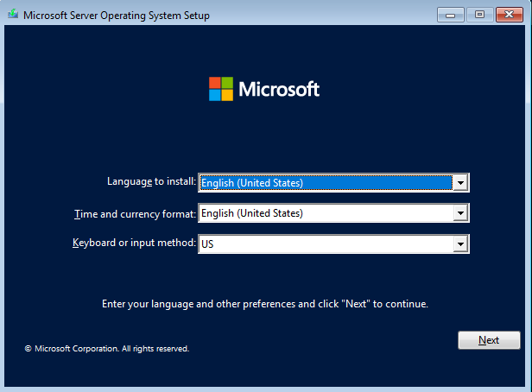Click Next to continue setup
Image resolution: width=532 pixels, height=392 pixels.
[x=489, y=340]
